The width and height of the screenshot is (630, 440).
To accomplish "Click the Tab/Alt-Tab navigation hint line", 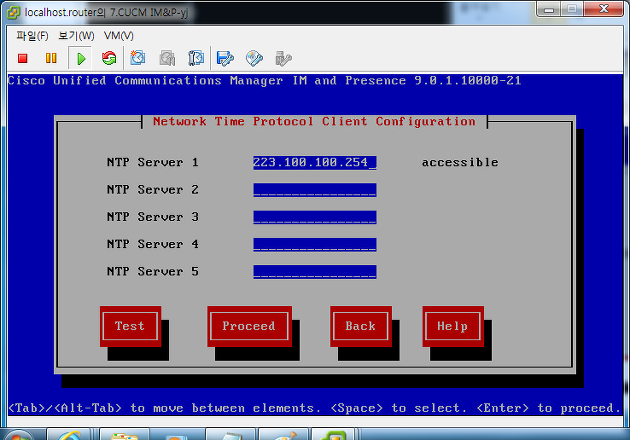I will pyautogui.click(x=315, y=408).
